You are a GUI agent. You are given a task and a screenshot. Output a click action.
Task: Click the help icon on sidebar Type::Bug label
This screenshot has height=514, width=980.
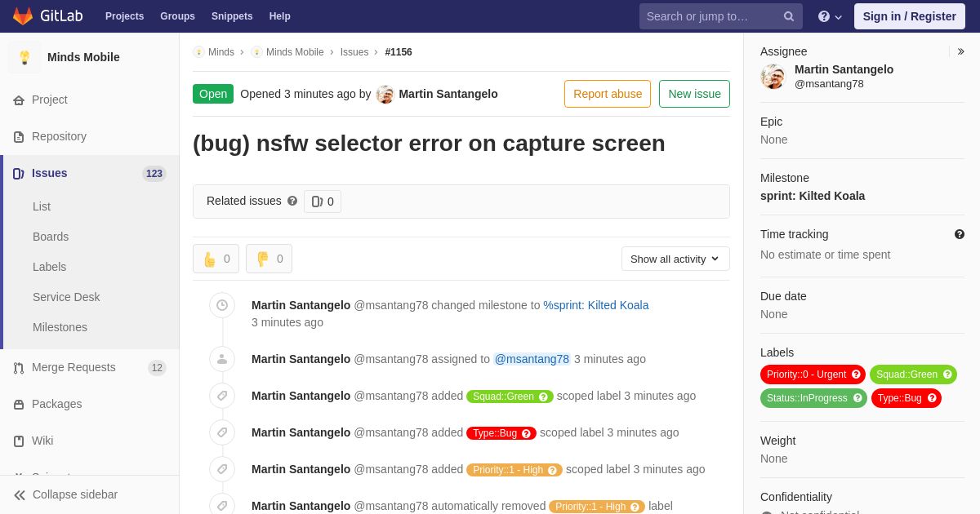click(932, 398)
